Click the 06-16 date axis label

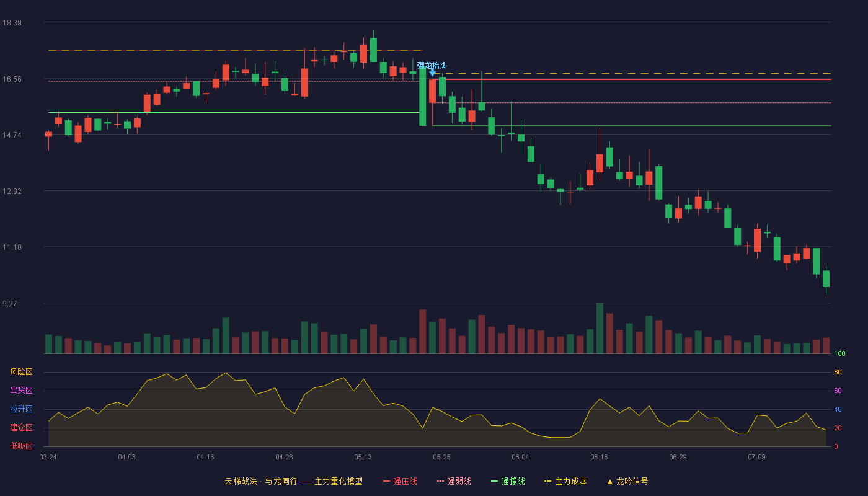pyautogui.click(x=599, y=457)
